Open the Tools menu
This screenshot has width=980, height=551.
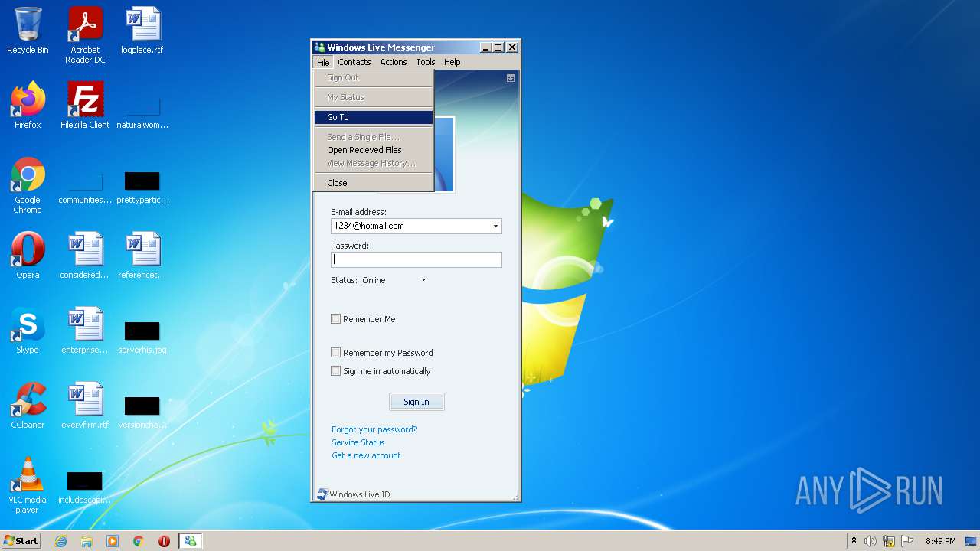[x=426, y=62]
